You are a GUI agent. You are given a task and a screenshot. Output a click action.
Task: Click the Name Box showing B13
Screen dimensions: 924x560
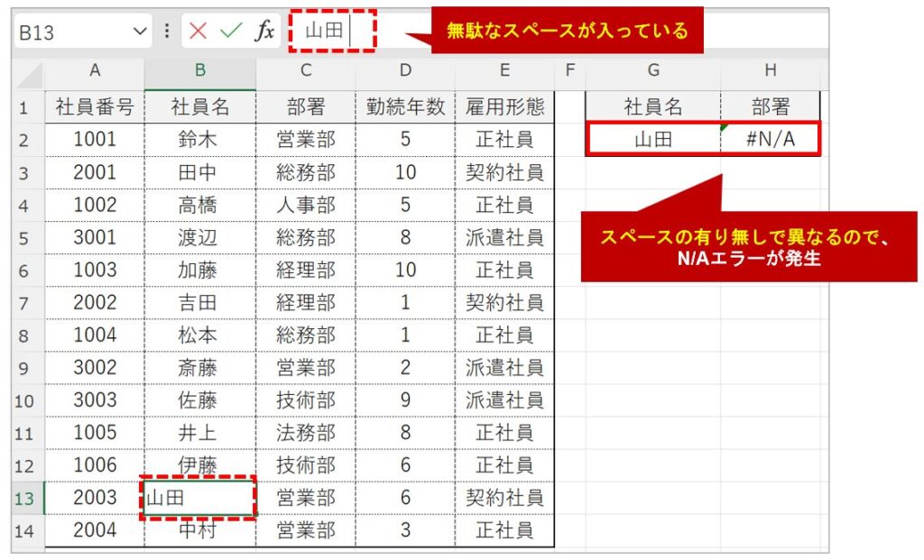[72, 32]
